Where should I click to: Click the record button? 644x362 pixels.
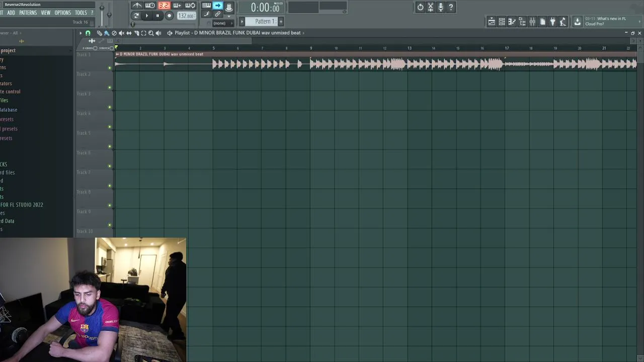point(170,16)
